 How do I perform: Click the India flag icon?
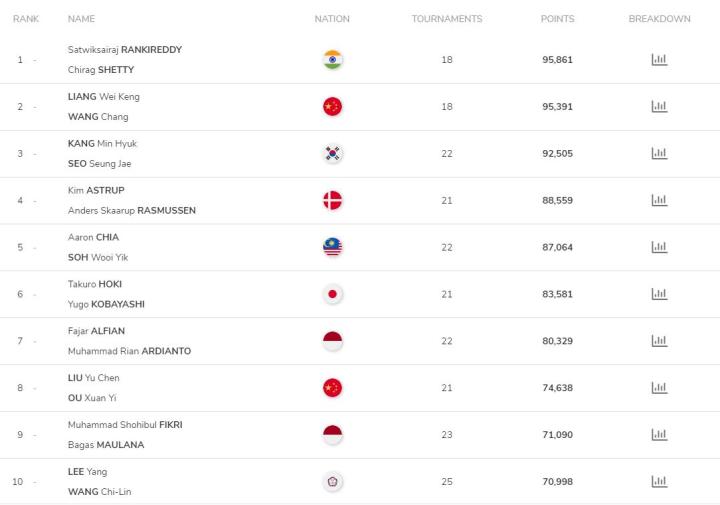[332, 60]
